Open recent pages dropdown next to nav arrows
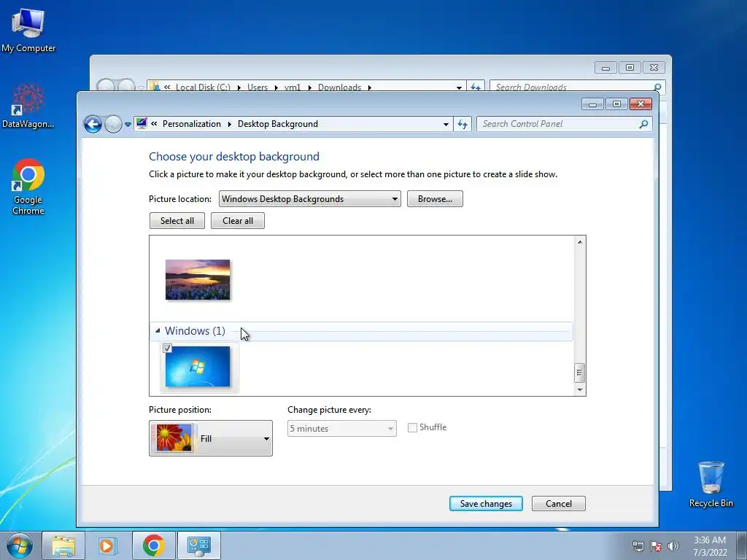 tap(128, 125)
